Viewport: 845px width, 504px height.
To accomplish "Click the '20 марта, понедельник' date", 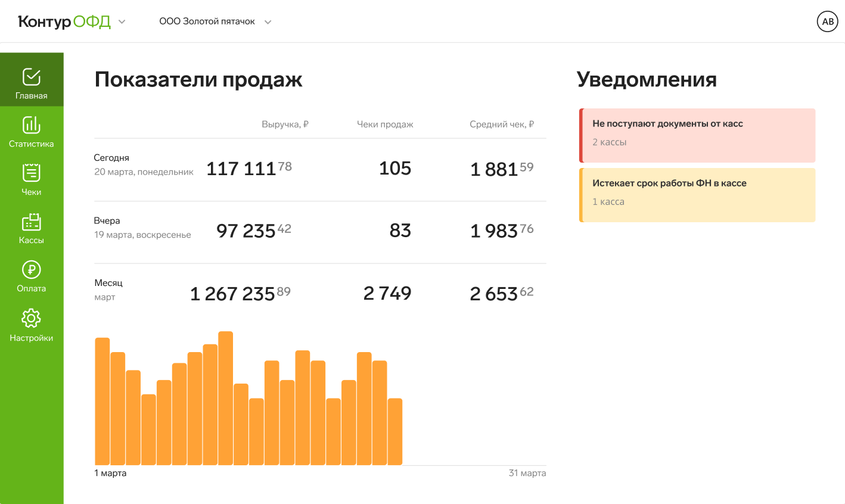I will 144,172.
